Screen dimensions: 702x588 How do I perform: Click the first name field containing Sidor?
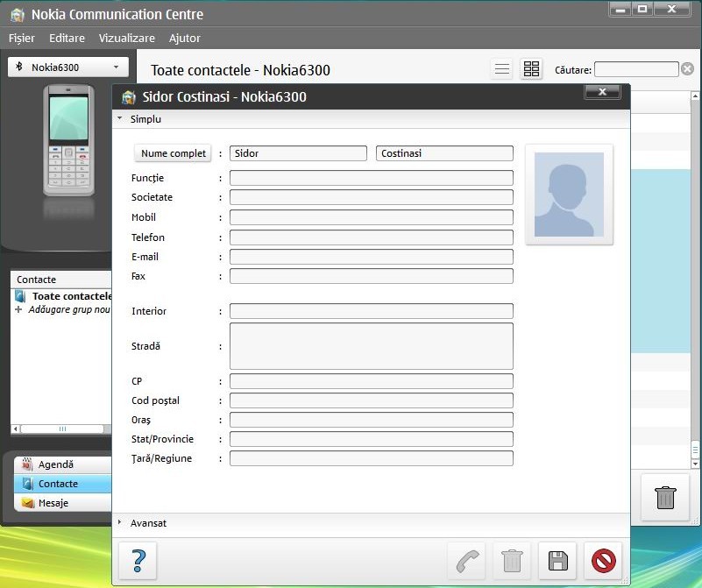tap(298, 153)
